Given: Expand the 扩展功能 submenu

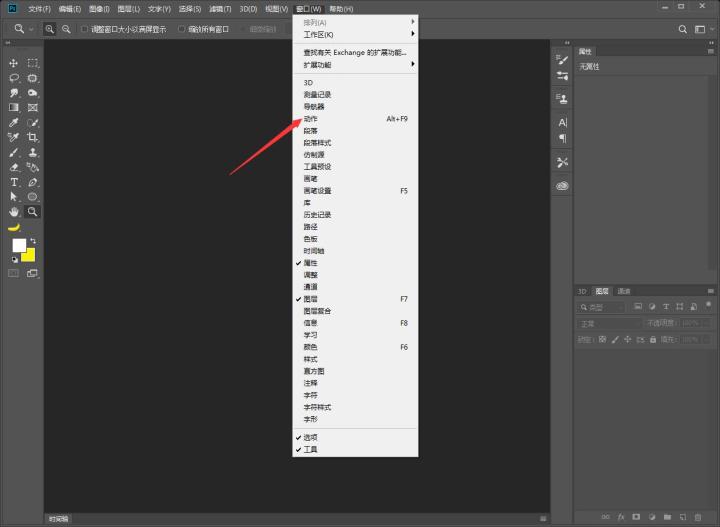Looking at the screenshot, I should pyautogui.click(x=355, y=65).
